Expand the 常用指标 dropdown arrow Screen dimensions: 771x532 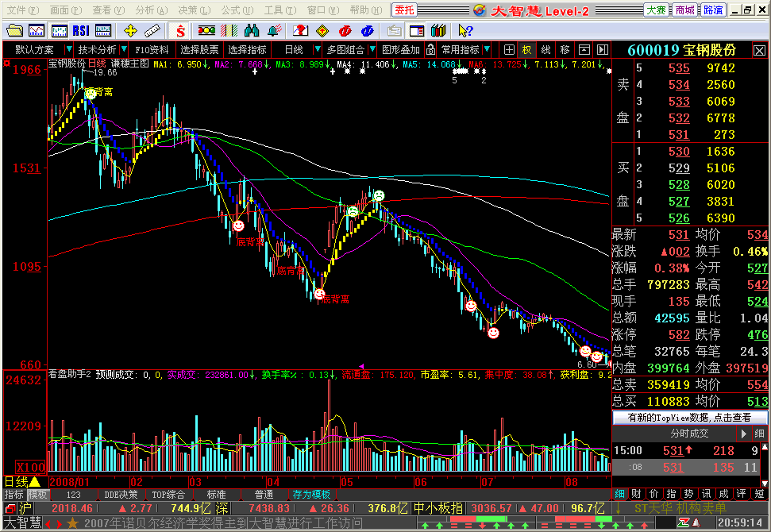(487, 50)
